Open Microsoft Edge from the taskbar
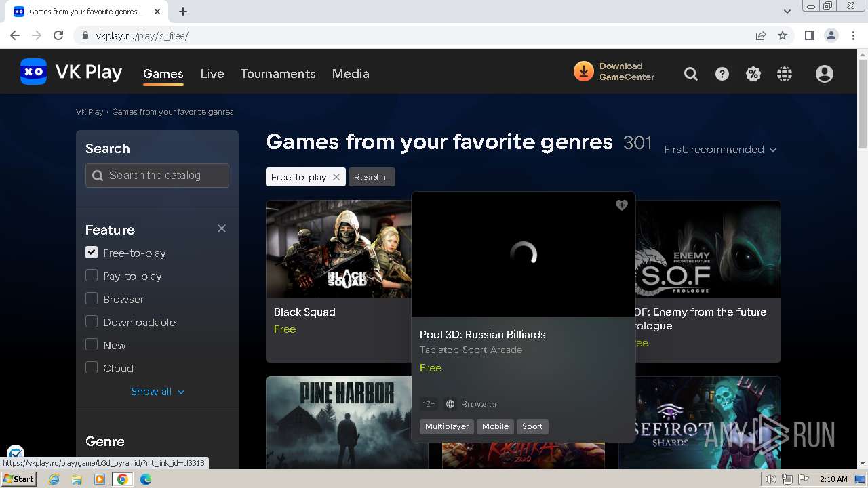The height and width of the screenshot is (488, 868). coord(146,479)
